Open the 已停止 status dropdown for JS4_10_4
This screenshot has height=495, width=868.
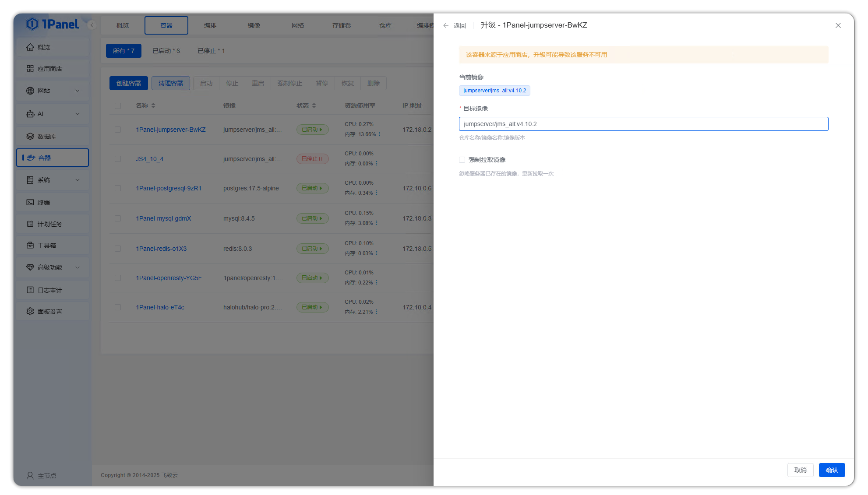[312, 159]
